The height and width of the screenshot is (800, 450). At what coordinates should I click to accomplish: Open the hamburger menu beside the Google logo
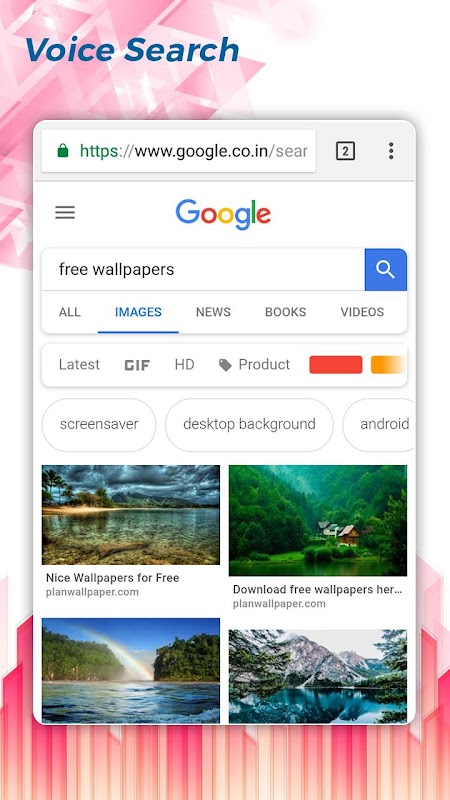coord(65,212)
